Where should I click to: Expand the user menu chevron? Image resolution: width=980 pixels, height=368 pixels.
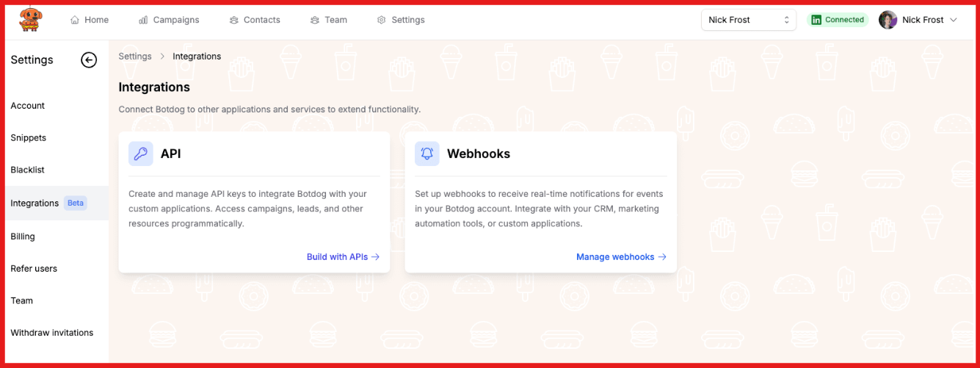tap(954, 20)
